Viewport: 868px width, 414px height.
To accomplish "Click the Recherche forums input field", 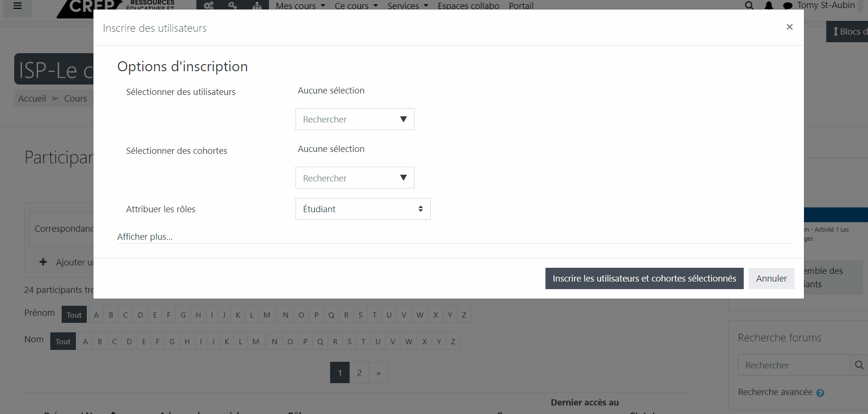I will point(794,365).
